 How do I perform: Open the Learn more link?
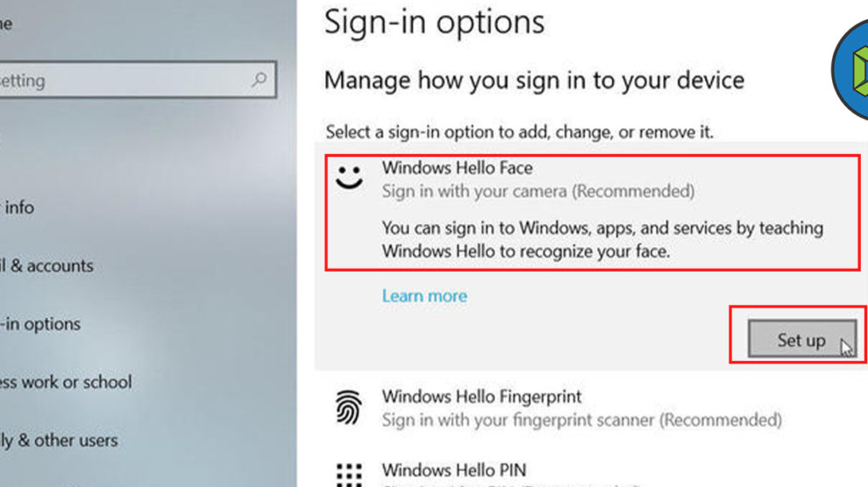[x=424, y=296]
